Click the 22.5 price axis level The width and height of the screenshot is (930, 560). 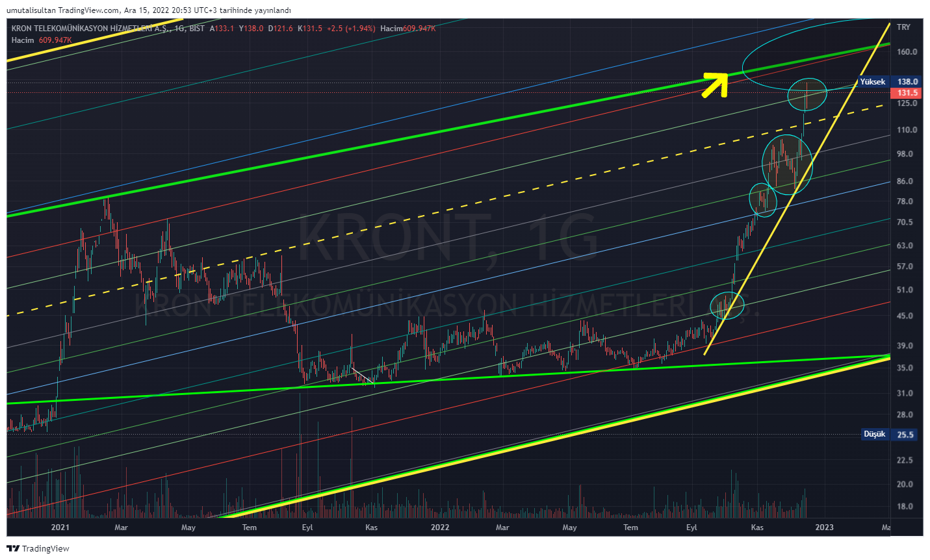coord(905,460)
